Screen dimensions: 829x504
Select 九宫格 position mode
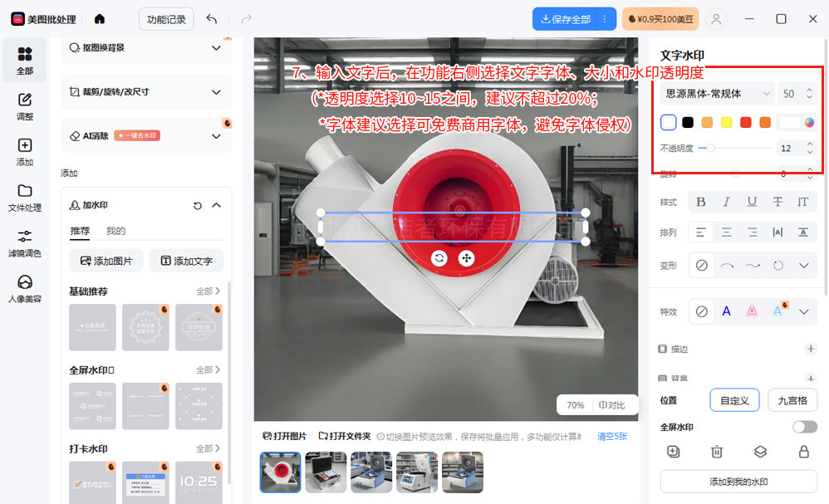[792, 400]
